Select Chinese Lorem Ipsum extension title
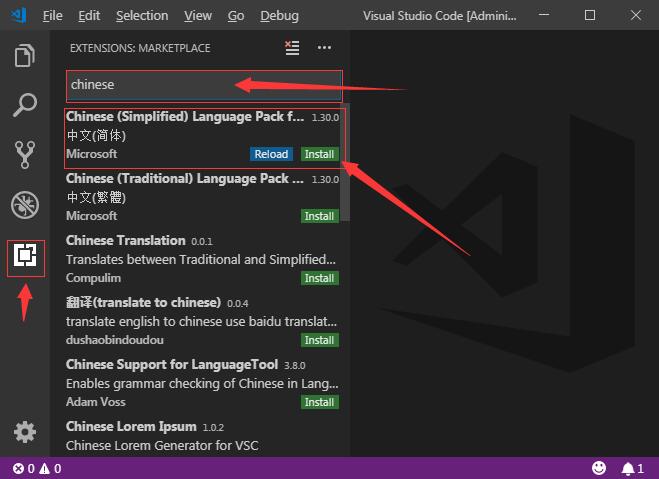This screenshot has width=659, height=479. tap(131, 426)
